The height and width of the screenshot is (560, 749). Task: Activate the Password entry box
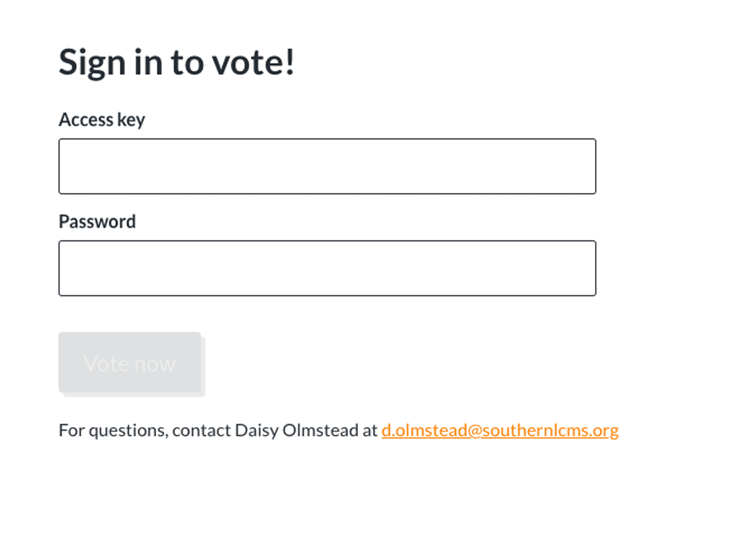(327, 268)
